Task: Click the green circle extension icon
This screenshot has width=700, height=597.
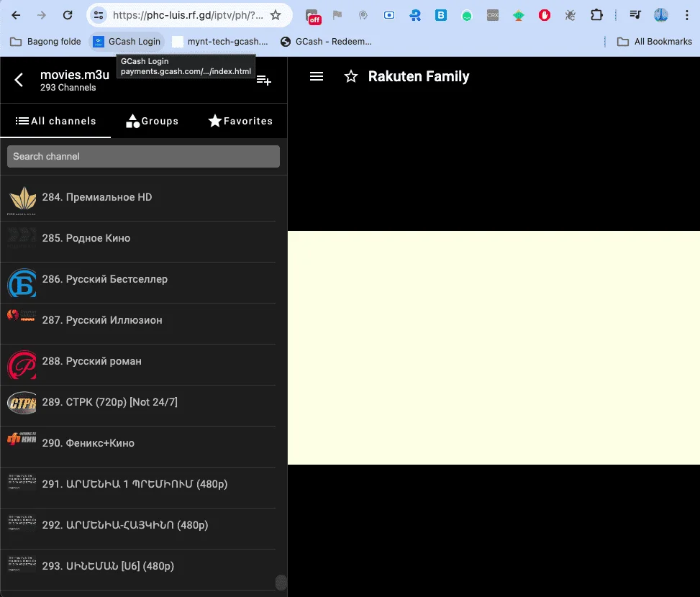Action: (x=467, y=16)
